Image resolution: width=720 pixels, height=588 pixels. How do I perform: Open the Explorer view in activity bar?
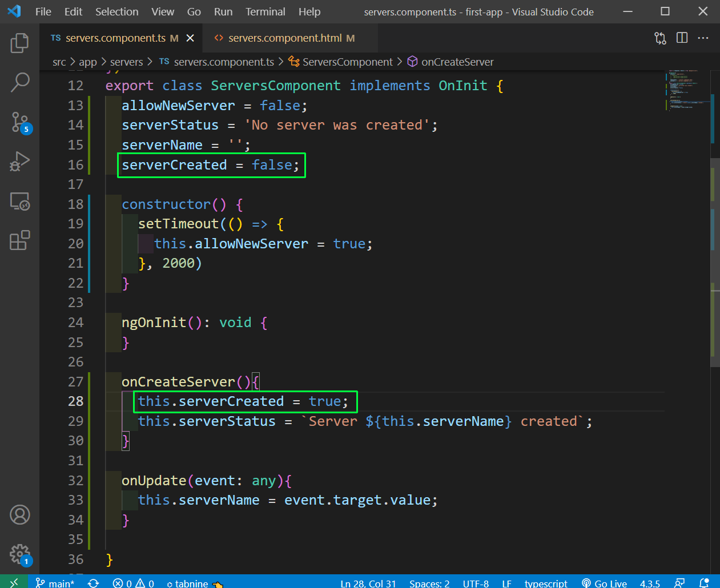[x=19, y=43]
